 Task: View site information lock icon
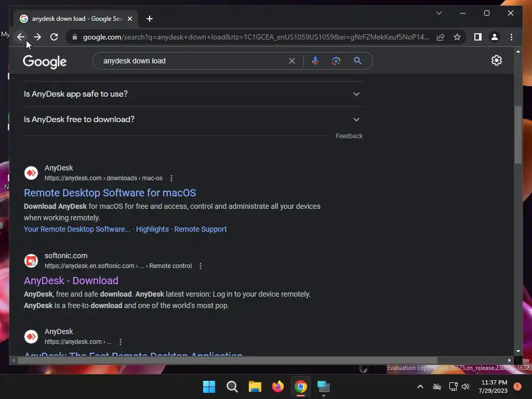[x=75, y=37]
